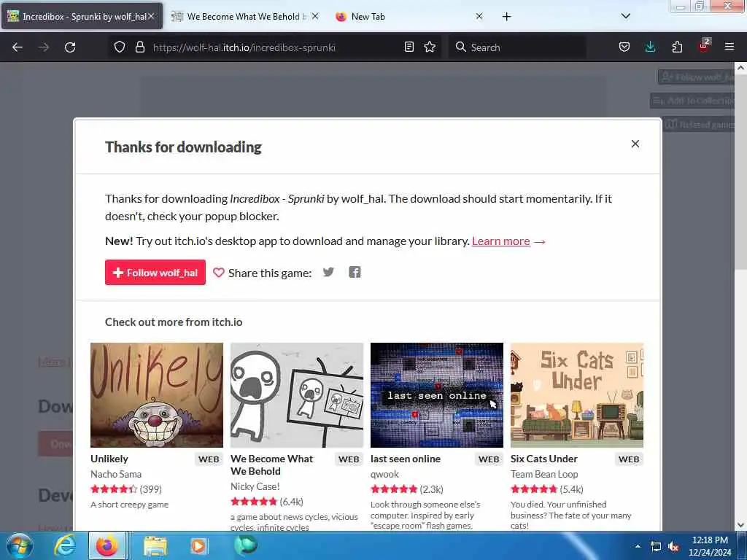
Task: Open Firefox downloads panel
Action: click(650, 47)
